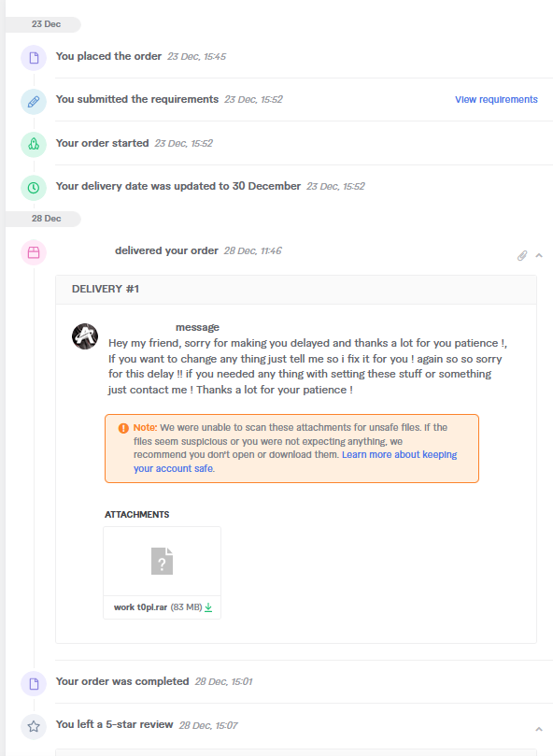Click the clock icon for delivery date update
The height and width of the screenshot is (756, 553).
coord(34,188)
